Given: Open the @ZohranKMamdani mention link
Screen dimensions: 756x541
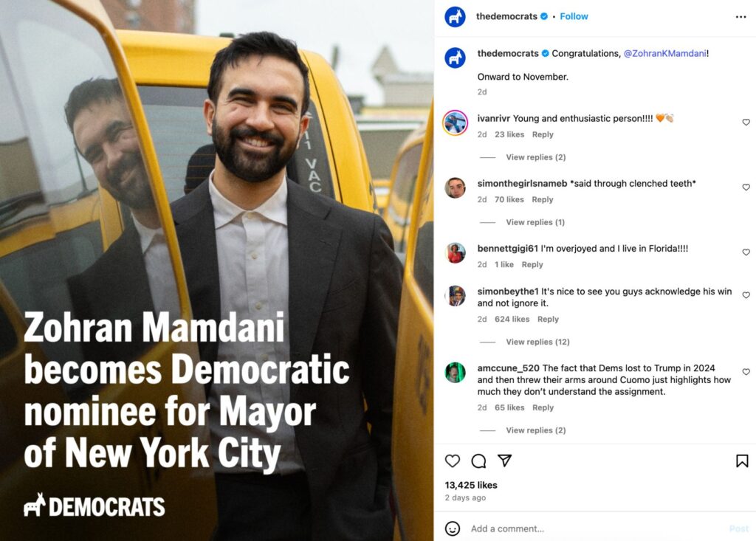Looking at the screenshot, I should coord(665,54).
